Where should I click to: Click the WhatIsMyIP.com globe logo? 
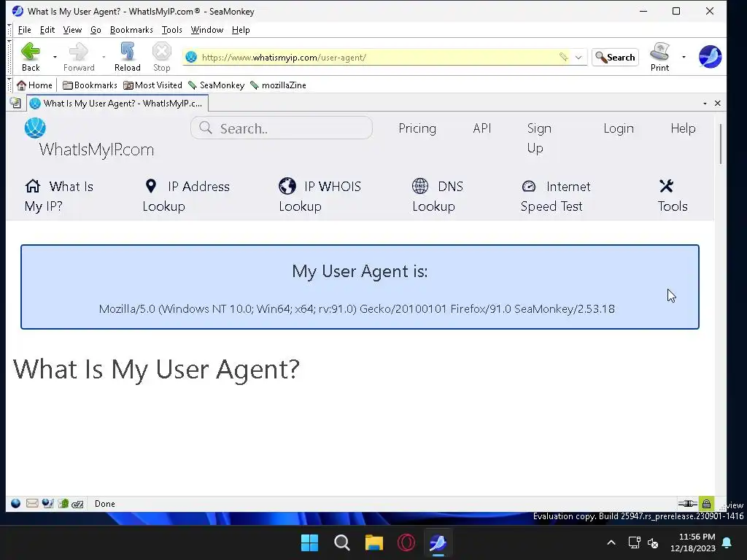[x=35, y=128]
